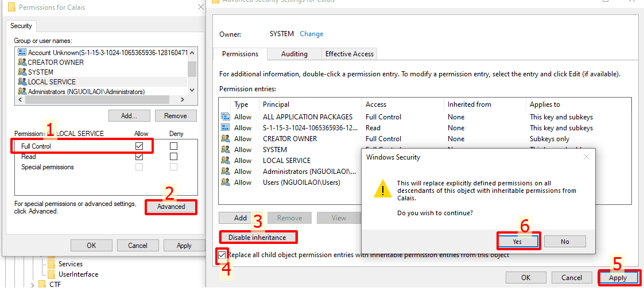Click the warning icon in Windows Security dialog

(x=382, y=189)
